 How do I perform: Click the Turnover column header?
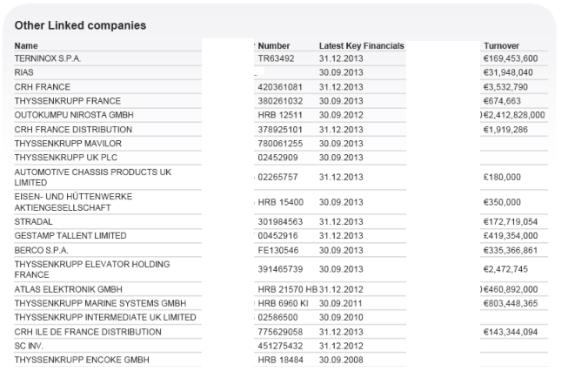[x=502, y=45]
